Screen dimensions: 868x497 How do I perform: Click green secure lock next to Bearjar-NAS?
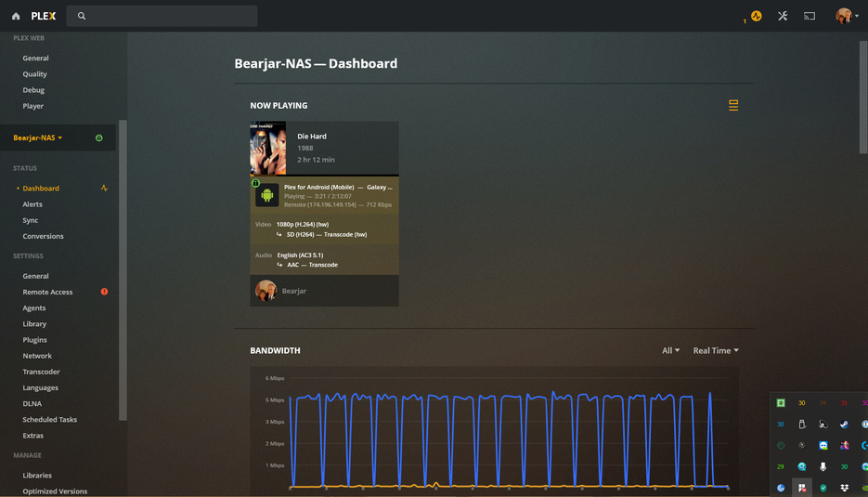click(99, 138)
